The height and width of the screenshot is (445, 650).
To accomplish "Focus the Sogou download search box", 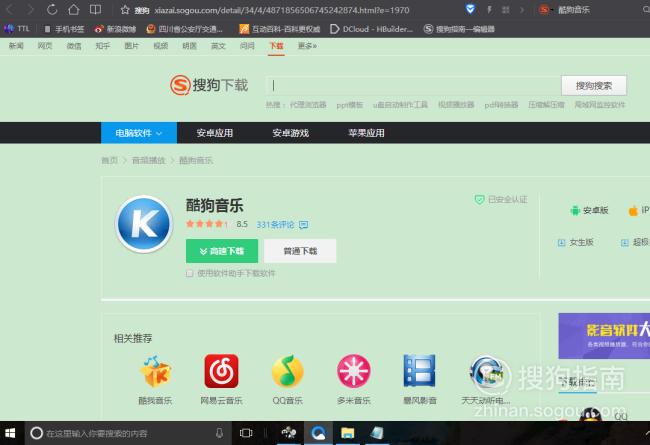I will pyautogui.click(x=413, y=85).
